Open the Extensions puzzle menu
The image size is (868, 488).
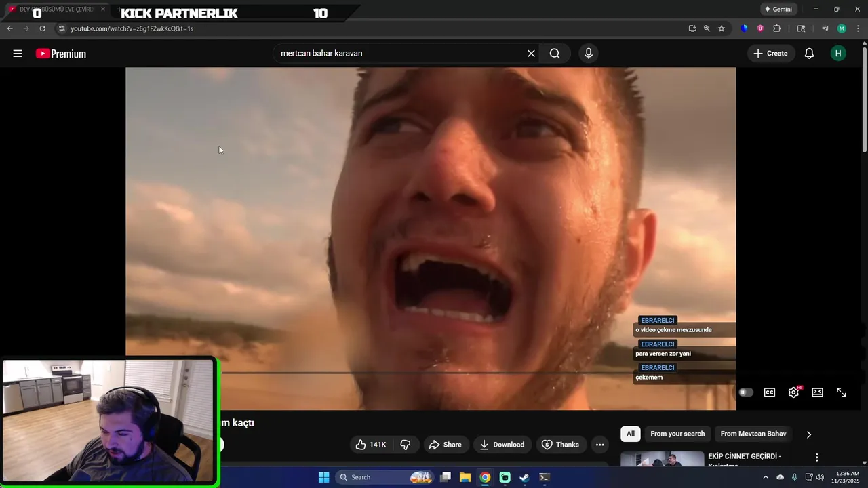click(x=777, y=28)
